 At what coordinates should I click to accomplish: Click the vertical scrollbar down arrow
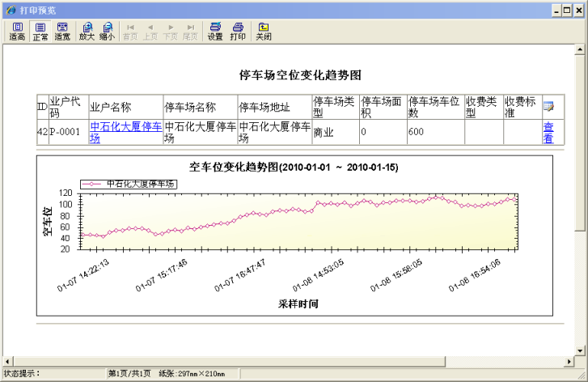click(578, 350)
